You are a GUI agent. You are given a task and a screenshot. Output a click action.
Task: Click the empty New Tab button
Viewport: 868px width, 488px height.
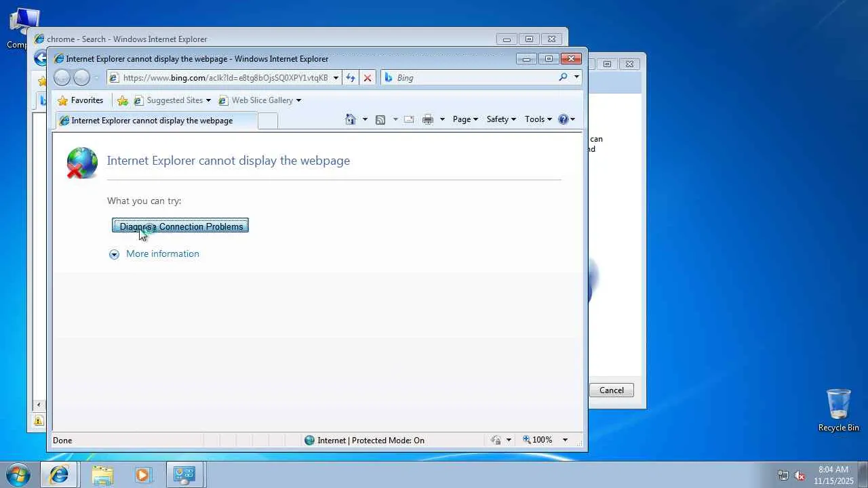pos(268,121)
